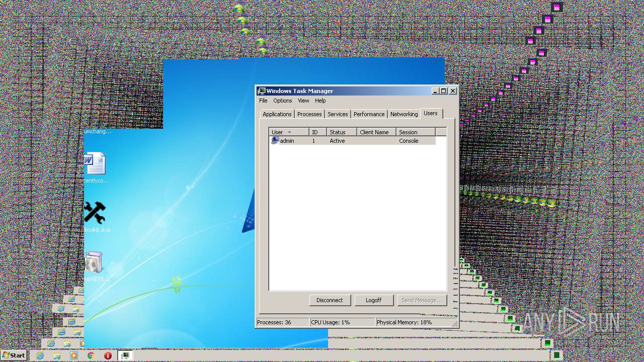Sort by the Status column header
644x362 pixels.
(x=342, y=132)
